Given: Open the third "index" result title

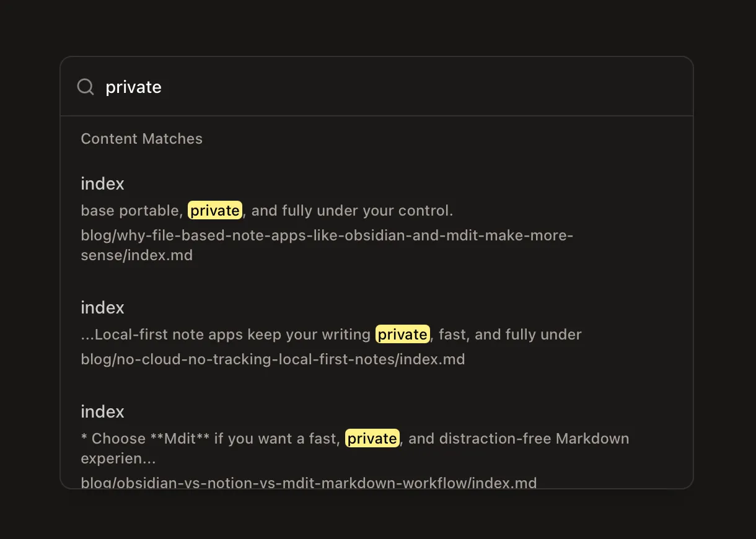Looking at the screenshot, I should point(102,412).
